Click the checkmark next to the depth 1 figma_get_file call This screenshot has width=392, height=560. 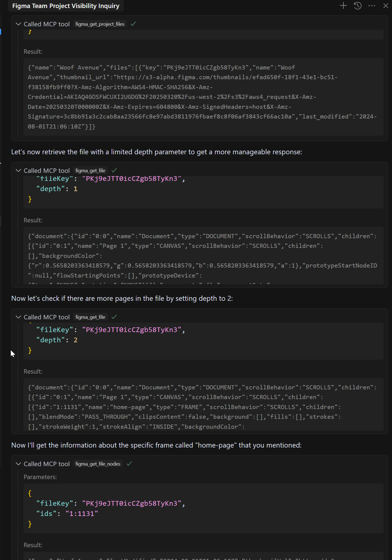pos(114,170)
